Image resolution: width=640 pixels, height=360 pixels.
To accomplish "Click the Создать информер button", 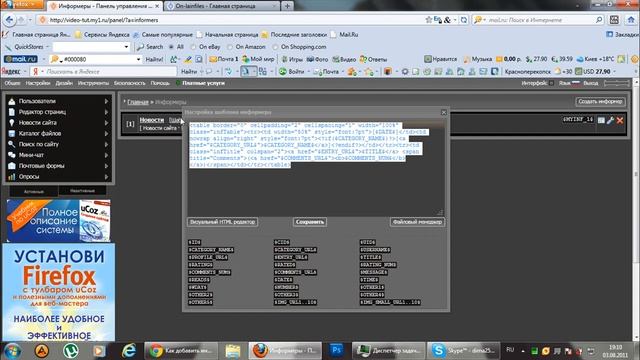I will [600, 102].
